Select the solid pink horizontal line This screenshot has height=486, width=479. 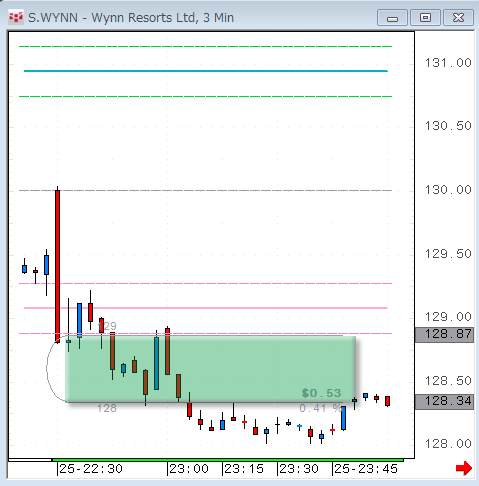[206, 308]
